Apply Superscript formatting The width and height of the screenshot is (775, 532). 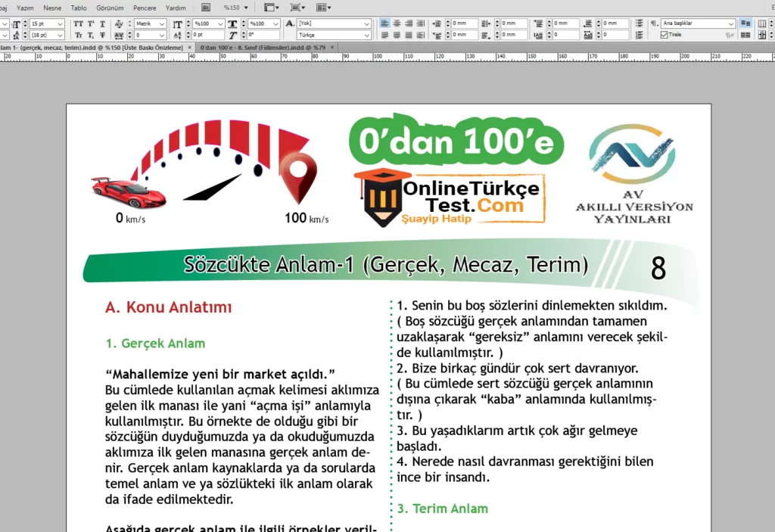pos(91,23)
